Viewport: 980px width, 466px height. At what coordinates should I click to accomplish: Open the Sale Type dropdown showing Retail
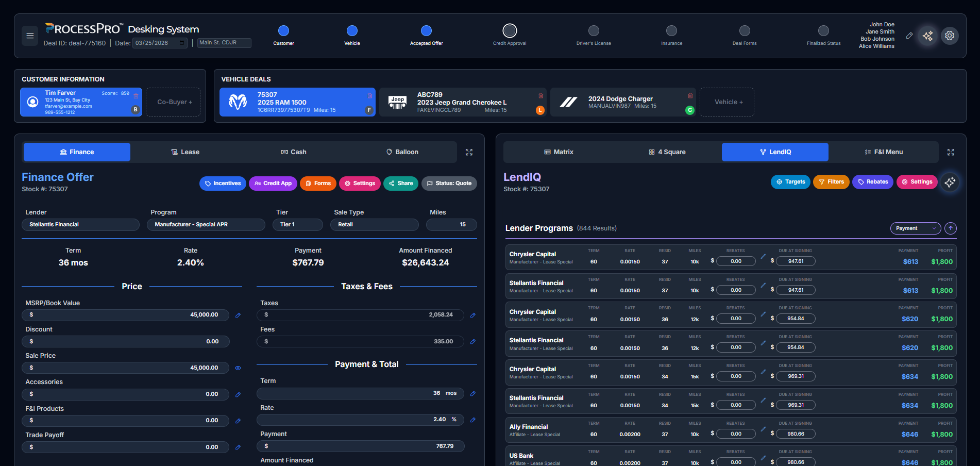[x=375, y=225]
